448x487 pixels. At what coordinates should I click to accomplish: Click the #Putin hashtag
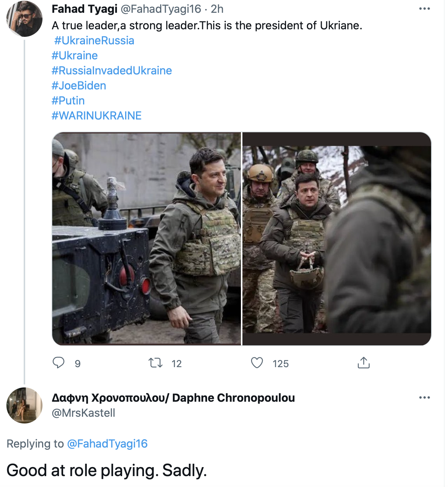(68, 101)
